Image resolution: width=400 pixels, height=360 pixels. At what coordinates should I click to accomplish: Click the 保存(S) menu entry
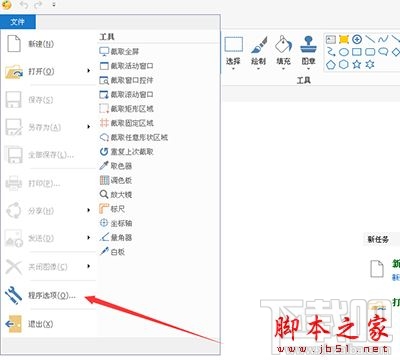(41, 100)
